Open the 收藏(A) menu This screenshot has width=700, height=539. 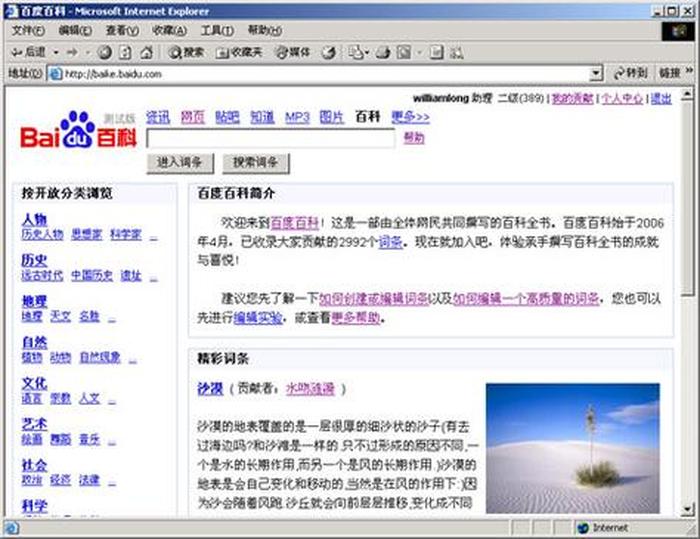169,30
